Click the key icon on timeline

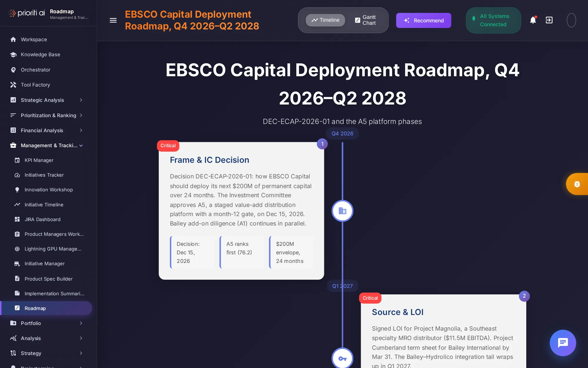coord(343,358)
